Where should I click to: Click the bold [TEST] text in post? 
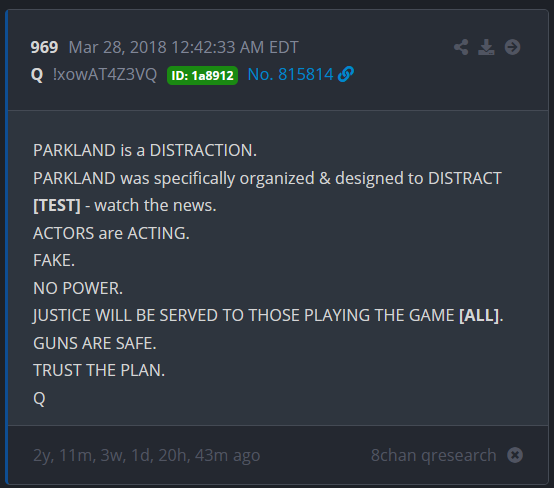(x=57, y=205)
